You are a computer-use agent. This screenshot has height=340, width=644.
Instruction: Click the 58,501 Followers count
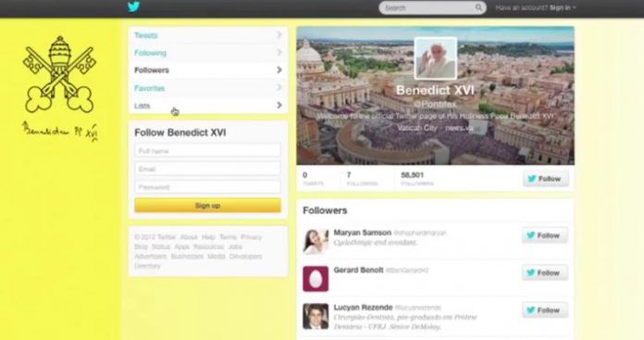pos(417,179)
